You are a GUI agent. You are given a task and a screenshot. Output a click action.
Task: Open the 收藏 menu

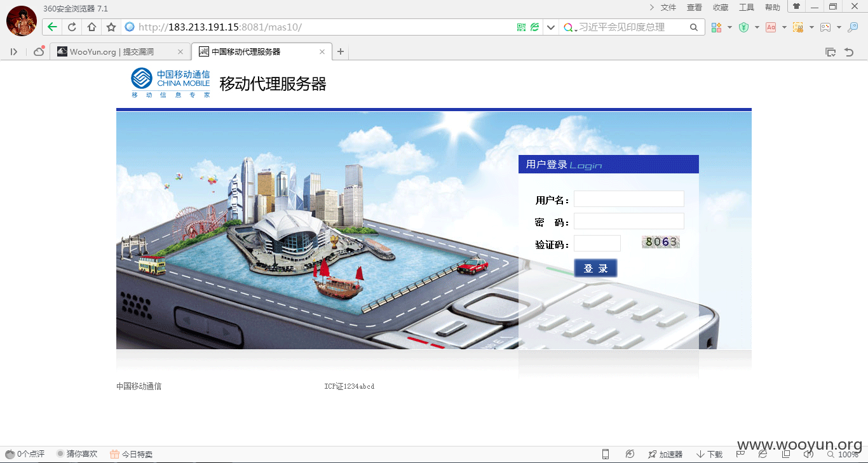[721, 8]
